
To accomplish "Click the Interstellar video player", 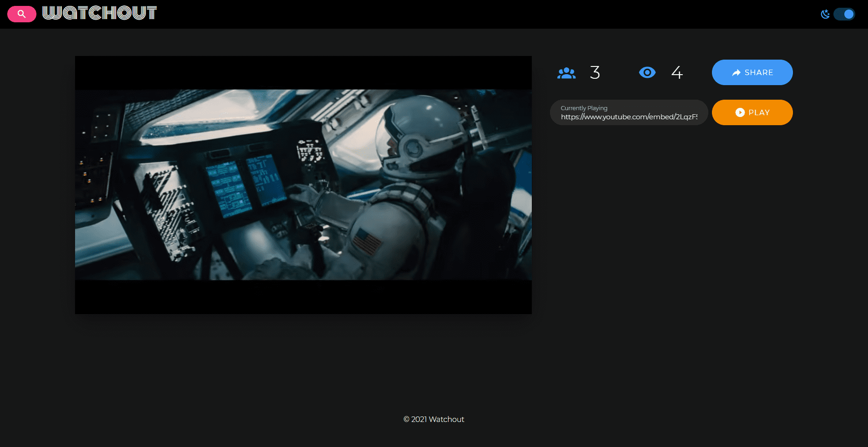I will pos(303,185).
